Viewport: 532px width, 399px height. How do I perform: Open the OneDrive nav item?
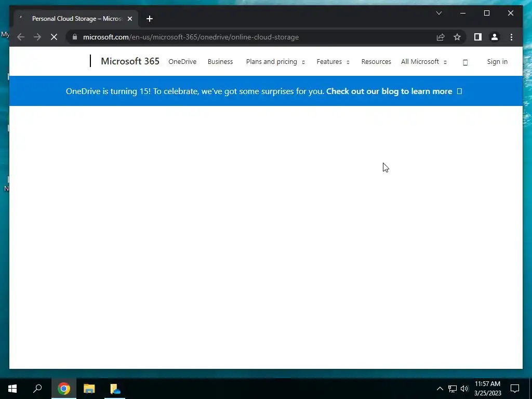(x=182, y=62)
